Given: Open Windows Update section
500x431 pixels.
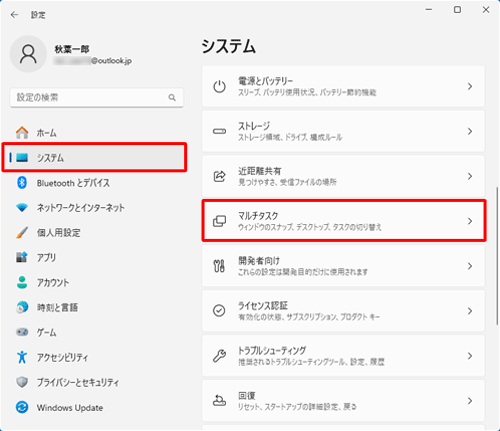Looking at the screenshot, I should tap(97, 407).
